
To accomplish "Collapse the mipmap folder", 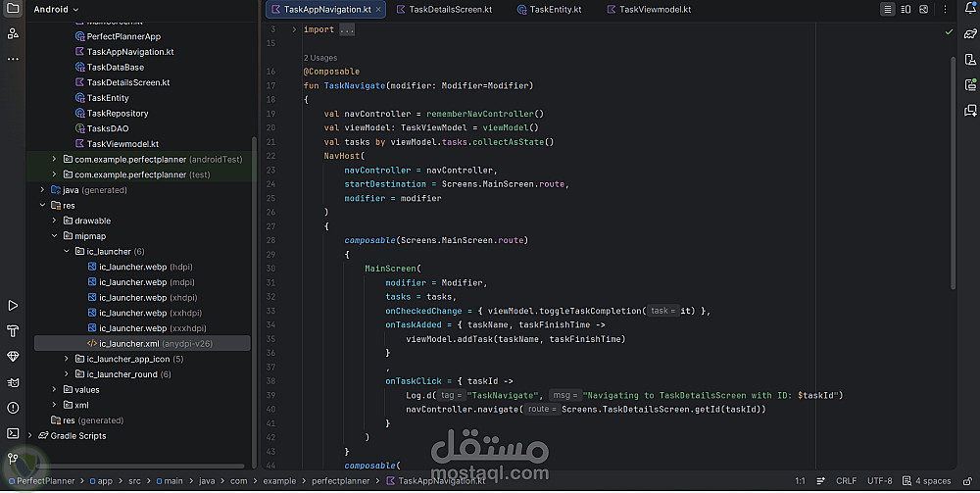I will [x=54, y=236].
